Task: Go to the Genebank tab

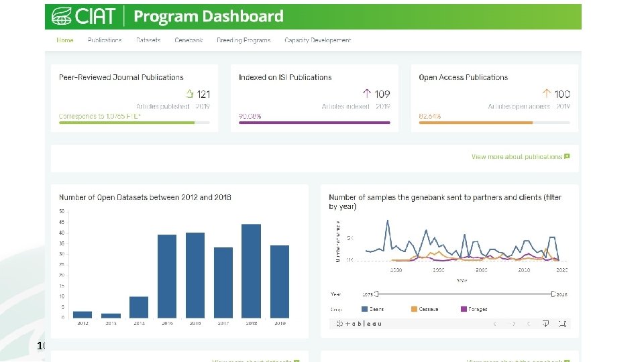Action: [189, 40]
